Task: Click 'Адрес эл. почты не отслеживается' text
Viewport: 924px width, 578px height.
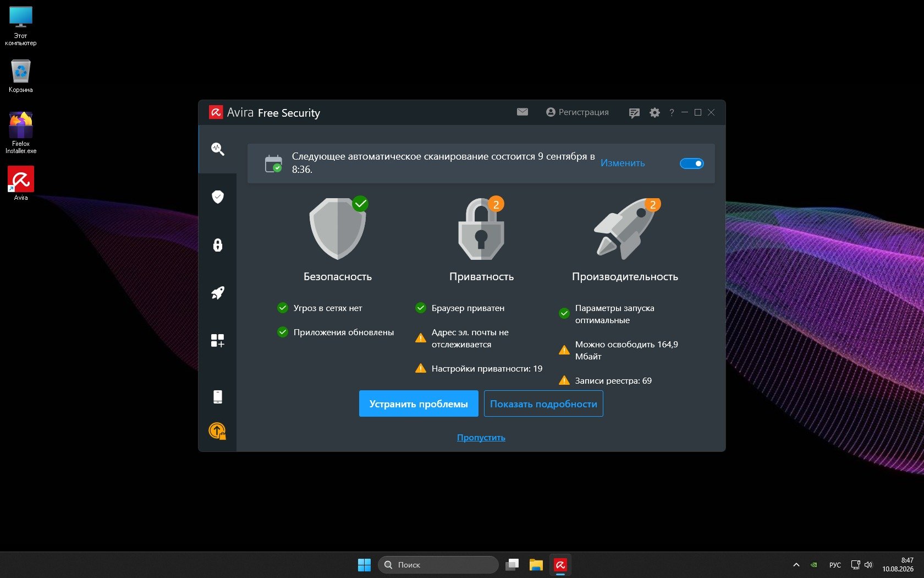Action: 470,338
